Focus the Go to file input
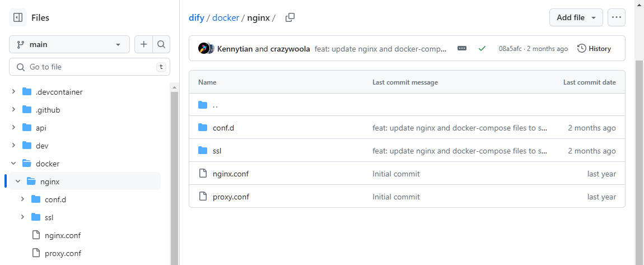Image resolution: width=644 pixels, height=265 pixels. tap(90, 67)
